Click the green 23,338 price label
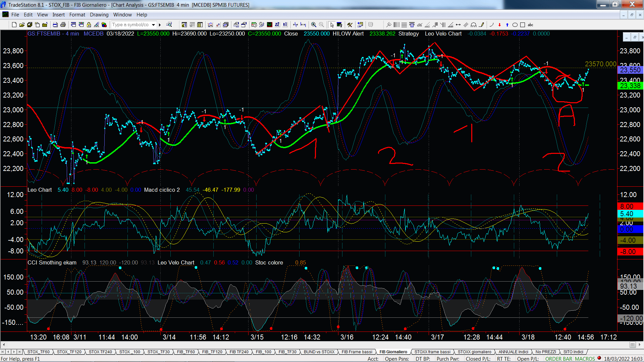The height and width of the screenshot is (362, 644). pyautogui.click(x=630, y=86)
